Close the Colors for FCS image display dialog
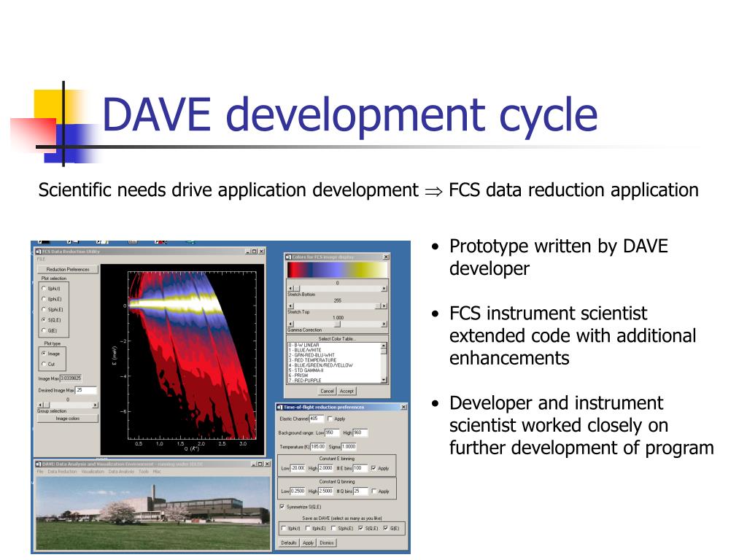This screenshot has width=747, height=560. coord(386,257)
